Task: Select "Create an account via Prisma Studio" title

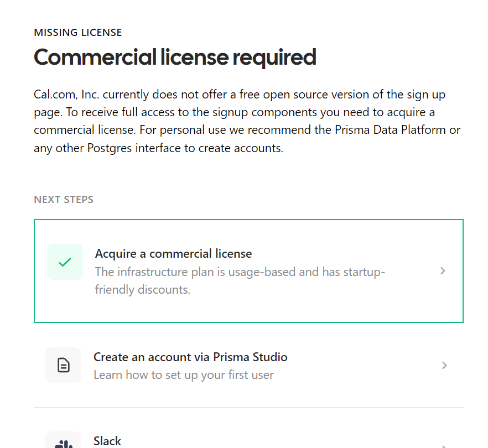Action: click(x=190, y=357)
